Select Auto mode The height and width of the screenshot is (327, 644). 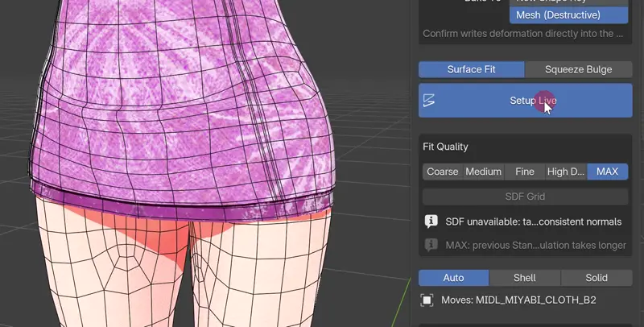[453, 278]
